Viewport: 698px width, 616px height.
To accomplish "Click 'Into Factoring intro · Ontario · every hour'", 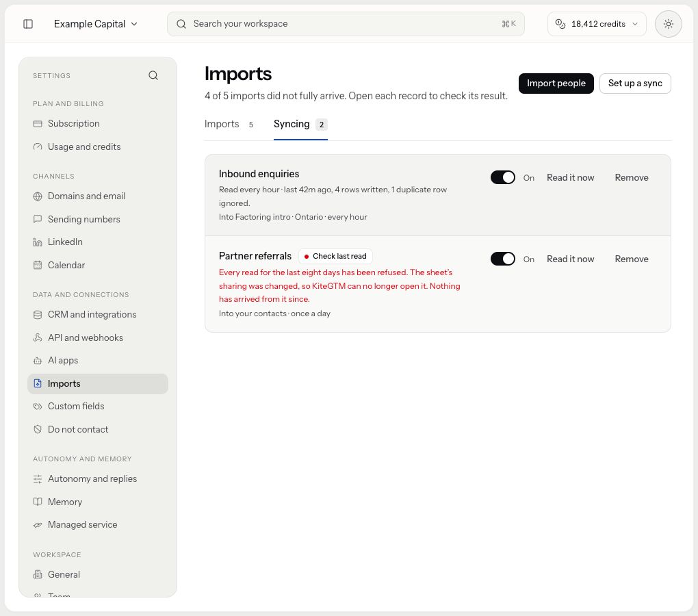I will 293,217.
